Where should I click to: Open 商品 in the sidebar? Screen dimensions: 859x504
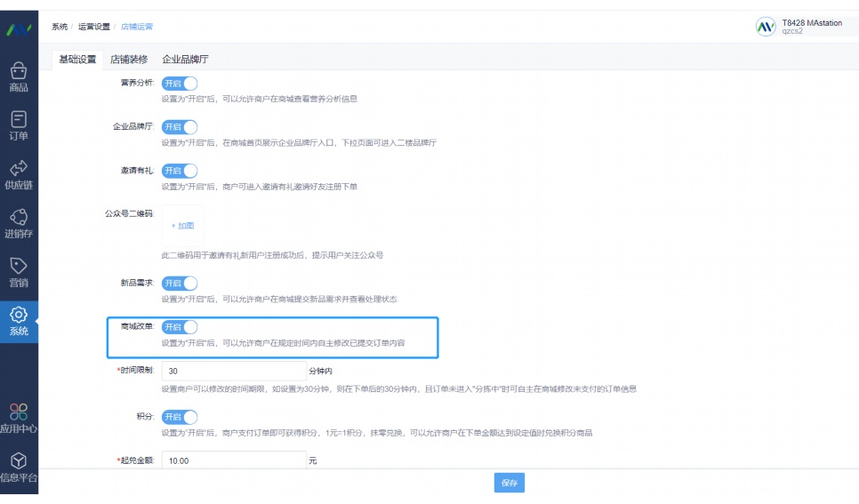(x=19, y=76)
